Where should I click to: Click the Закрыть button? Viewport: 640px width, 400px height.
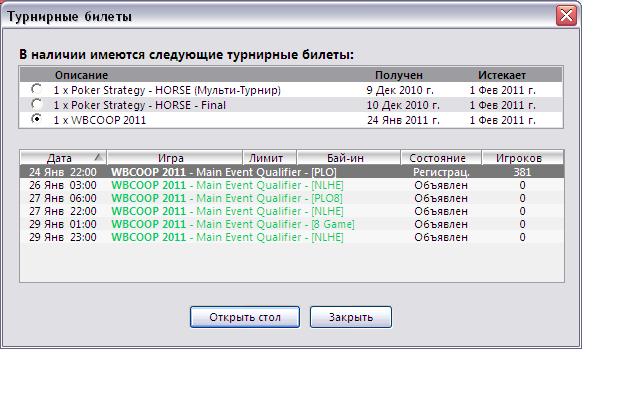point(351,317)
